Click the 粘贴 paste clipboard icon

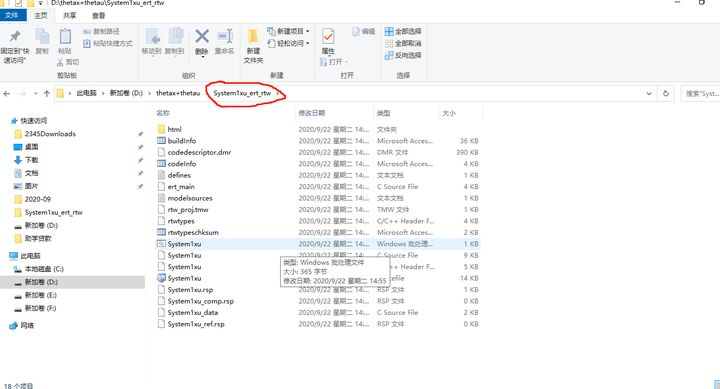click(x=65, y=36)
